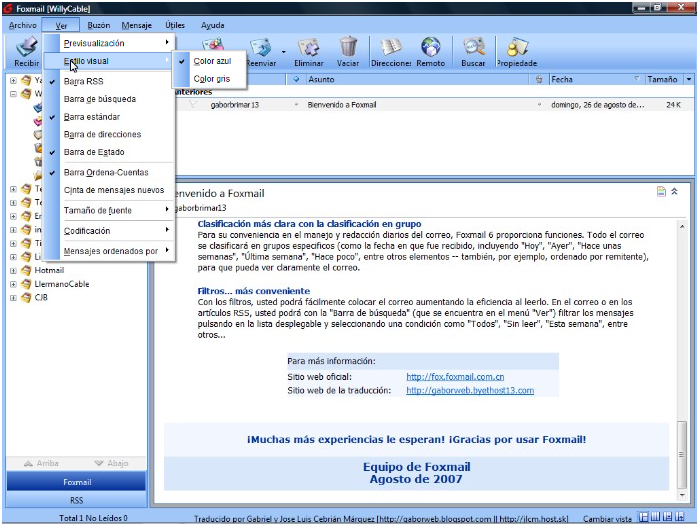This screenshot has width=697, height=524.
Task: Click the Arriba button
Action: [41, 463]
